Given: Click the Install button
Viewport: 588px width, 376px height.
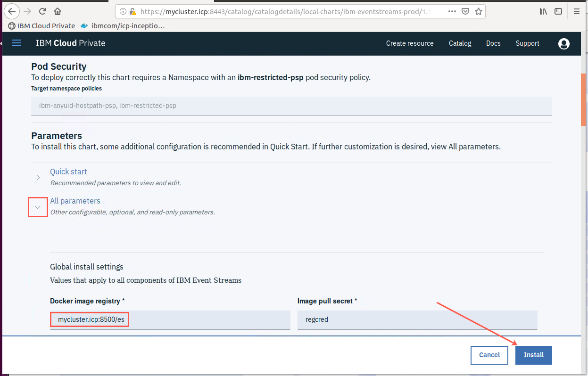Looking at the screenshot, I should click(534, 355).
